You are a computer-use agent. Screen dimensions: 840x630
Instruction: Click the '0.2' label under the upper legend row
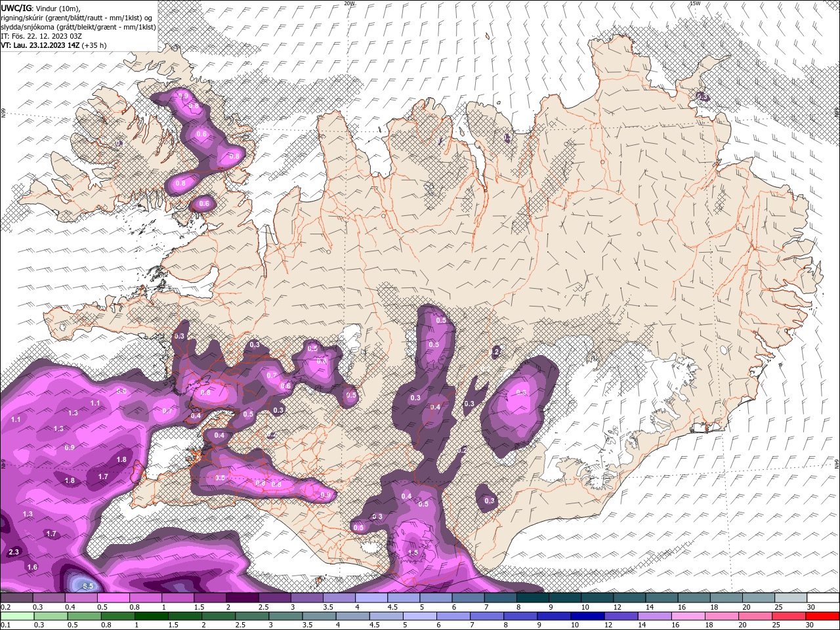click(x=6, y=607)
